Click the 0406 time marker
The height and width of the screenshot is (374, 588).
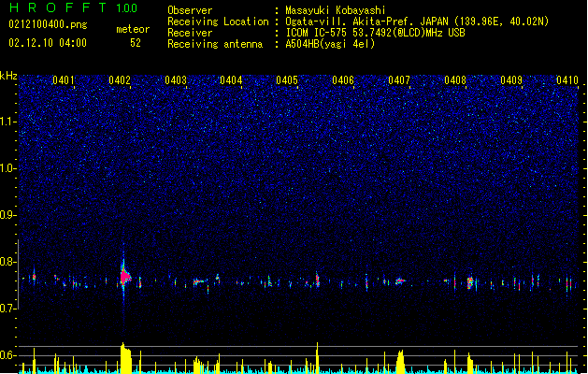point(343,79)
